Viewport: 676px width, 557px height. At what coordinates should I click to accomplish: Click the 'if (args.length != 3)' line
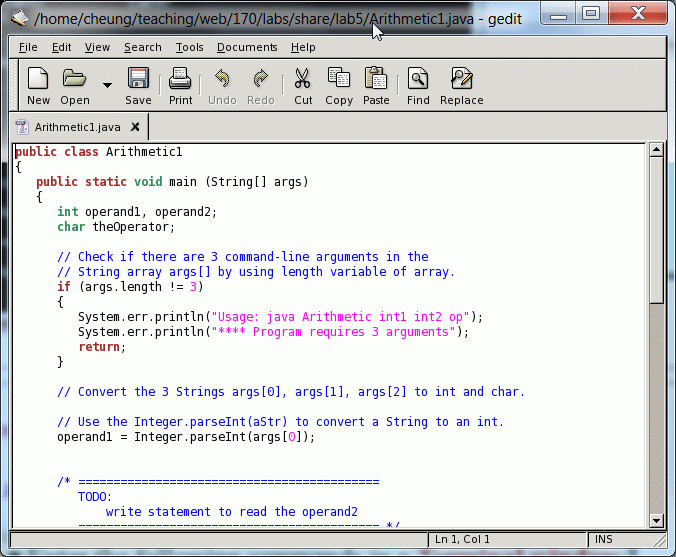tap(130, 287)
